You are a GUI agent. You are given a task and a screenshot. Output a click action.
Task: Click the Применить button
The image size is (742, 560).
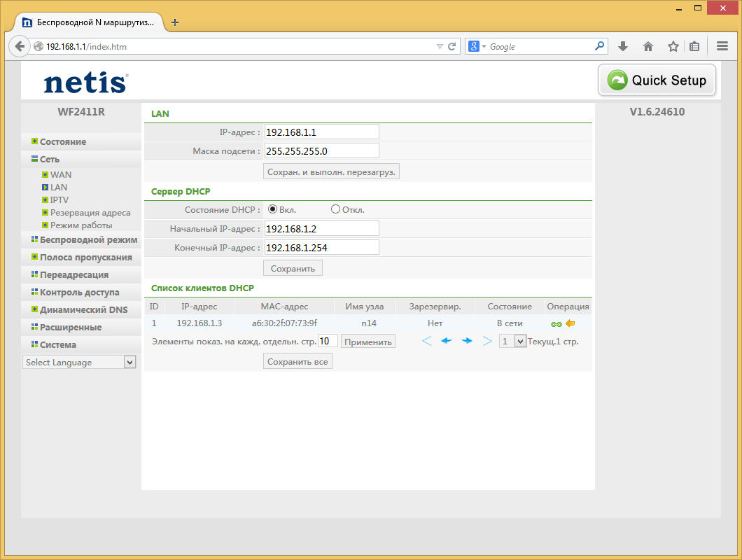coord(368,342)
